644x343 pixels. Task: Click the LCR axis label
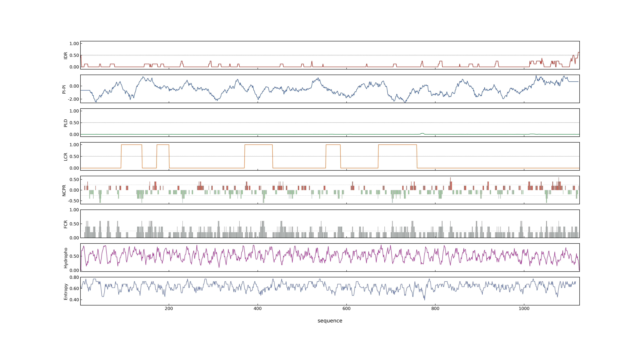click(x=66, y=157)
